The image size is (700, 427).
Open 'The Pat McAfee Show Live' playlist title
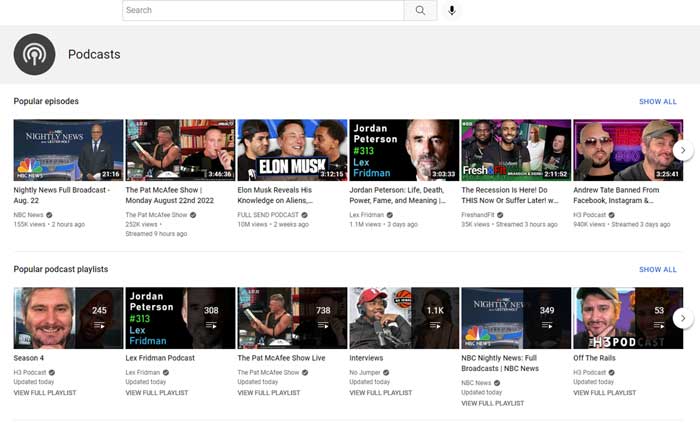click(x=281, y=358)
